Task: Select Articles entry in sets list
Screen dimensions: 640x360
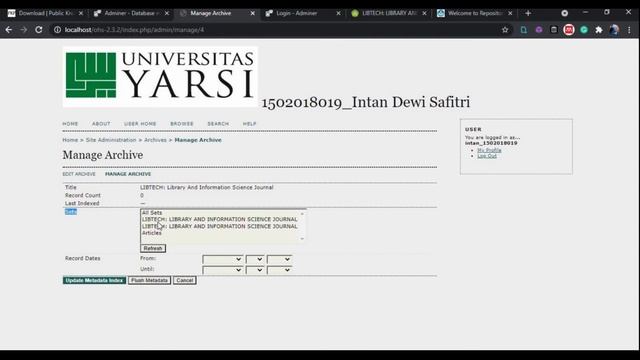Action: tap(152, 233)
